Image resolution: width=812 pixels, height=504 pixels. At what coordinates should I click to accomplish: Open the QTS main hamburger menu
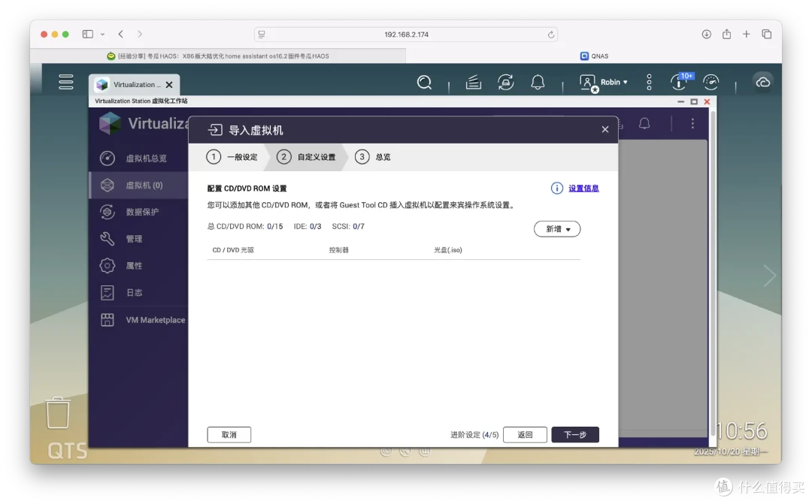(65, 83)
